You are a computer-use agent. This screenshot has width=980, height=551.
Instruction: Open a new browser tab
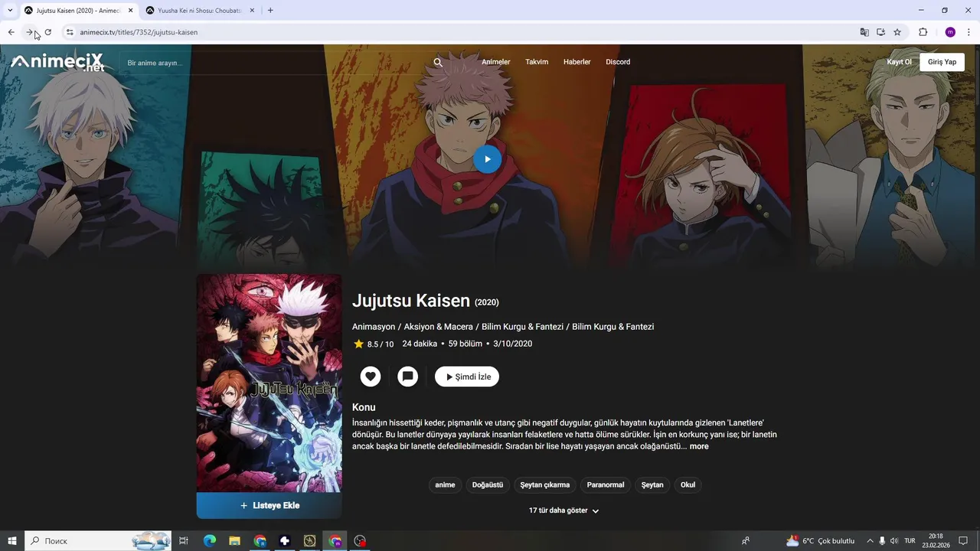270,10
